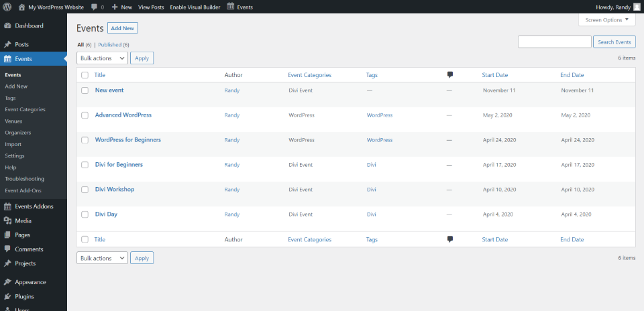Check the box for Advanced WordPress row
Viewport: 644px width, 311px height.
pos(85,115)
